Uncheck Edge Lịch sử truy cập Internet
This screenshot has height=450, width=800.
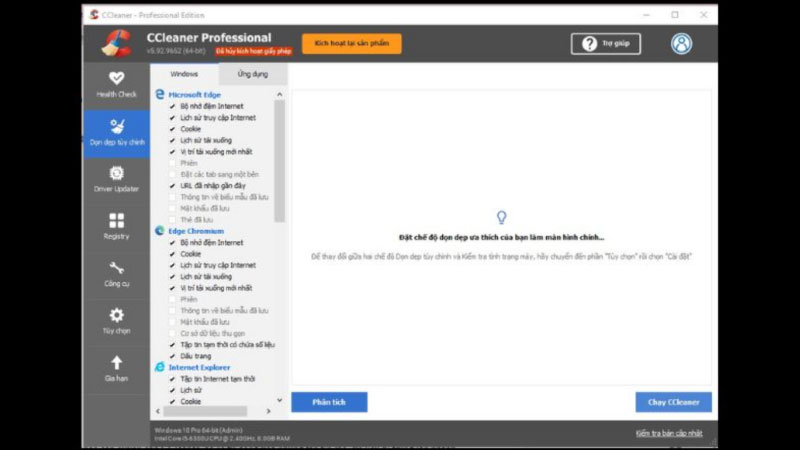(172, 117)
